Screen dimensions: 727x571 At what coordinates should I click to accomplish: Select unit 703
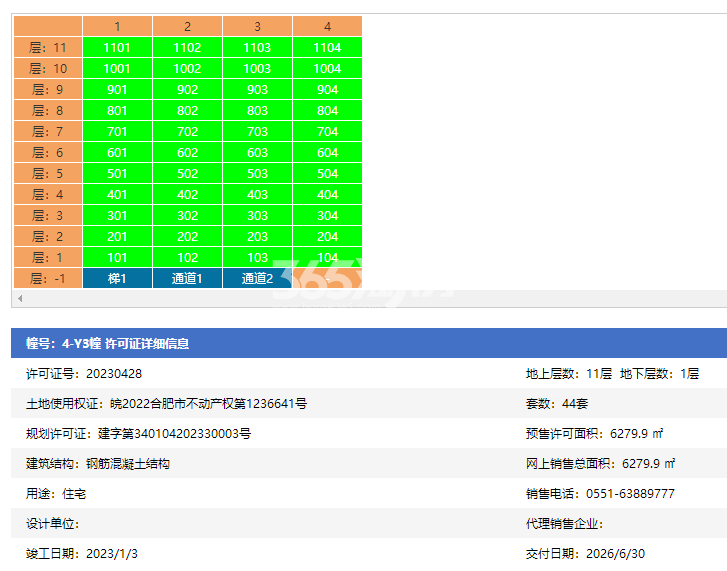point(257,132)
